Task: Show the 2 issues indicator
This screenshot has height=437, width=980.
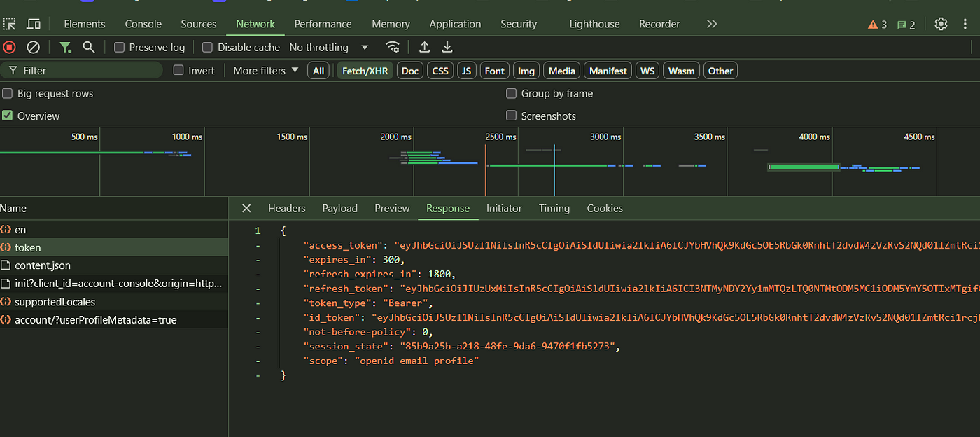Action: [906, 25]
